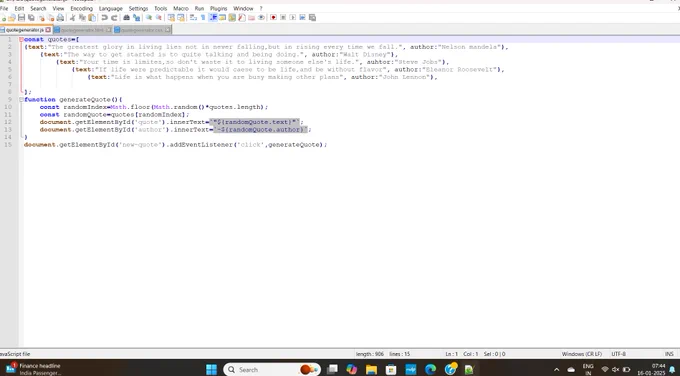The width and height of the screenshot is (680, 376).
Task: Toggle the highlighted indent guide icon
Action: coord(213,17)
